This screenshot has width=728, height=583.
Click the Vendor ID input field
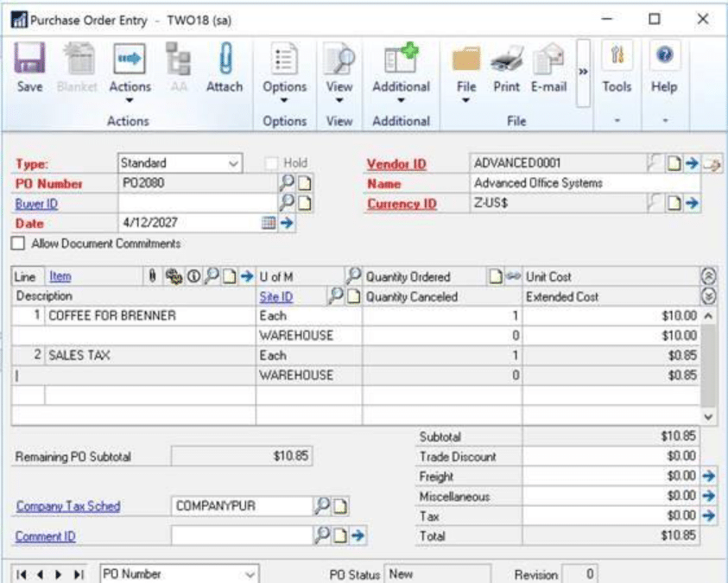tap(558, 162)
